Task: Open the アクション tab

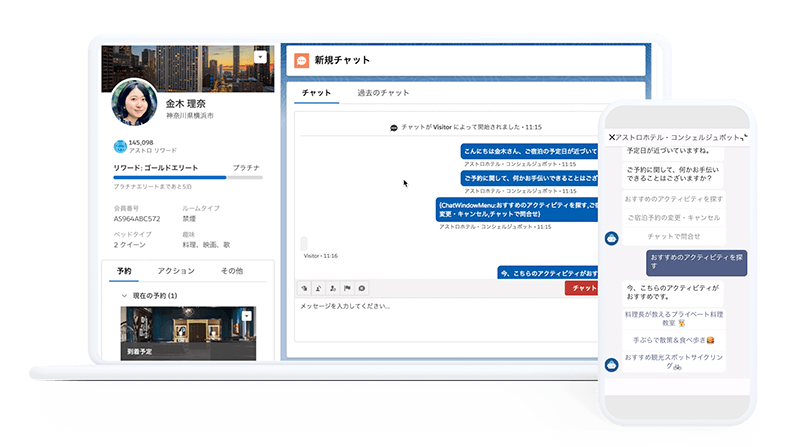Action: [176, 271]
